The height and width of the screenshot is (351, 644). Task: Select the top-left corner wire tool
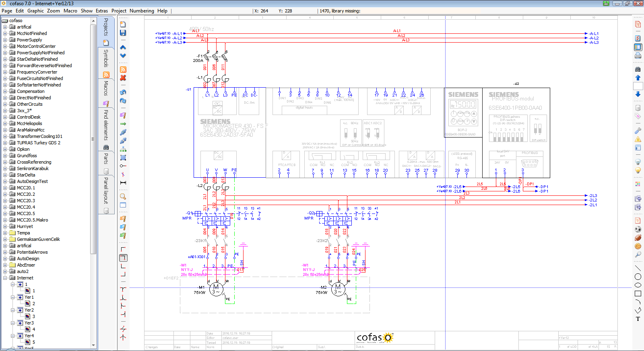[x=123, y=249]
